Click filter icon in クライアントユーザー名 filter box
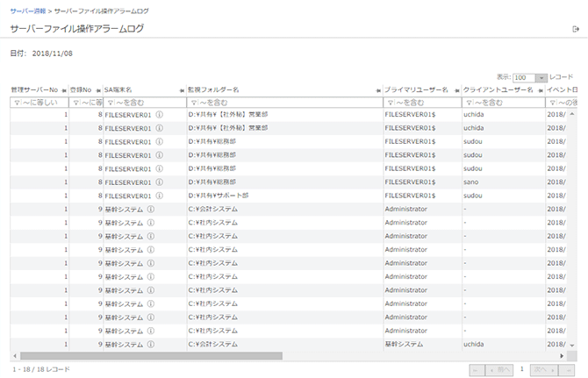This screenshot has width=588, height=378. [x=469, y=103]
